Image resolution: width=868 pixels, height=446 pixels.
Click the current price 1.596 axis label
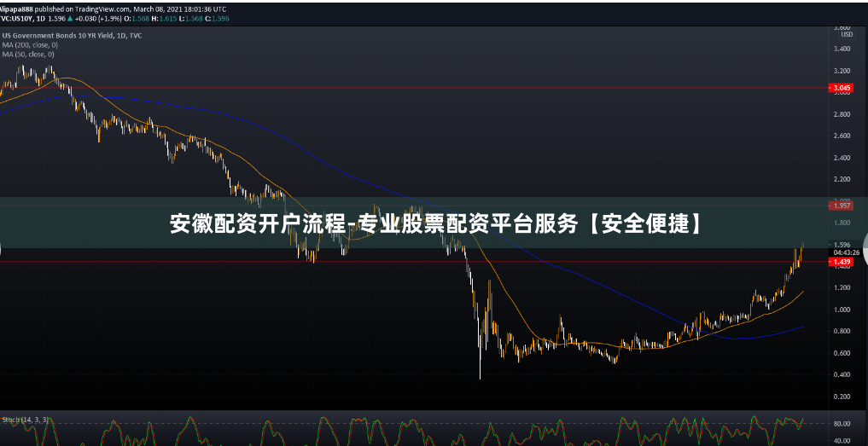(842, 245)
